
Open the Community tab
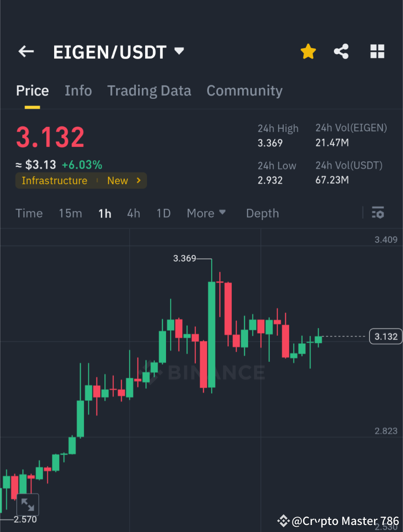pyautogui.click(x=244, y=90)
